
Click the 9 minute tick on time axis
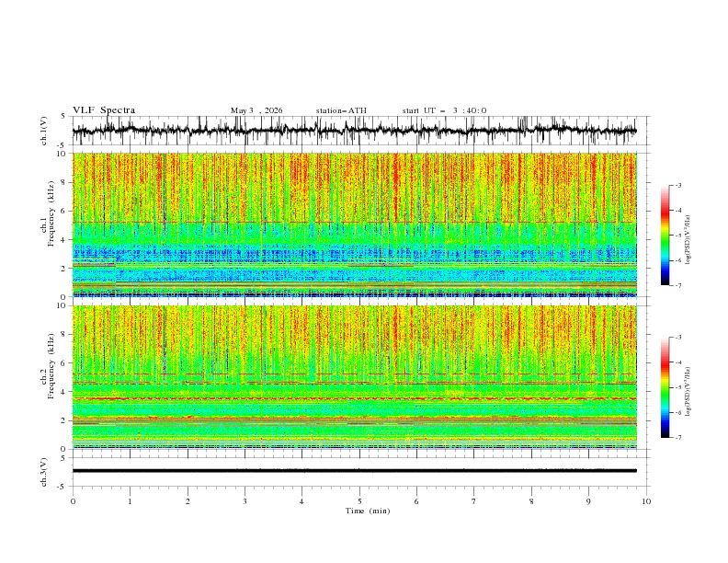pos(588,501)
